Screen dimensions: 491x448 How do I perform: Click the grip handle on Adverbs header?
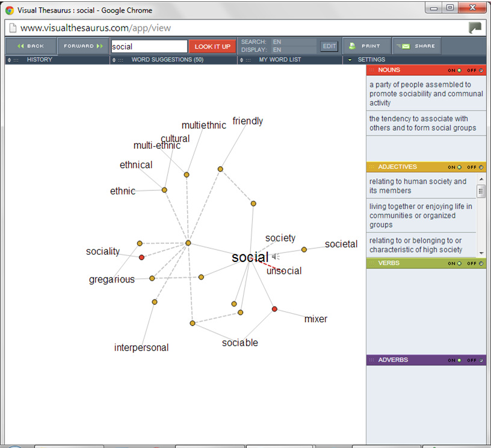[371, 360]
